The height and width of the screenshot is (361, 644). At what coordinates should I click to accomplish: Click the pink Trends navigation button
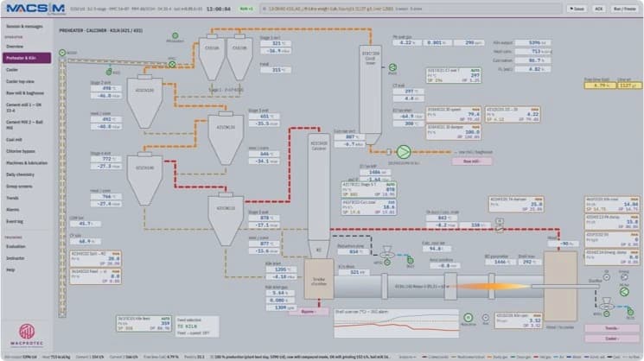tap(611, 328)
